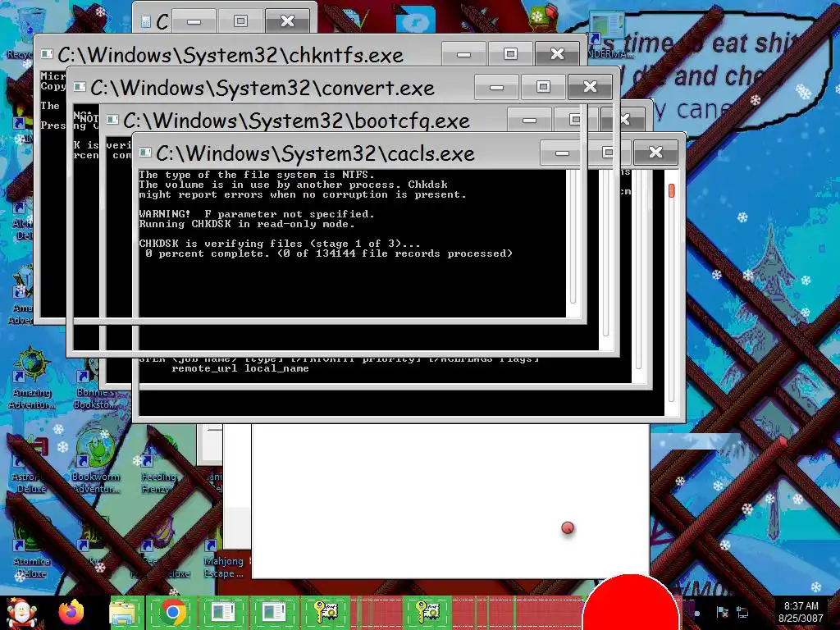Minimize the cacls.exe console window
The height and width of the screenshot is (630, 840).
point(562,153)
